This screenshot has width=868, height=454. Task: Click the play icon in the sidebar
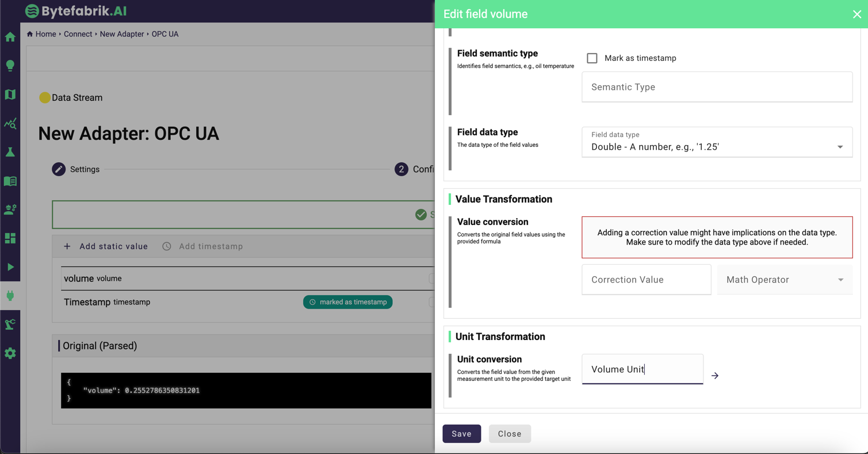(x=10, y=267)
